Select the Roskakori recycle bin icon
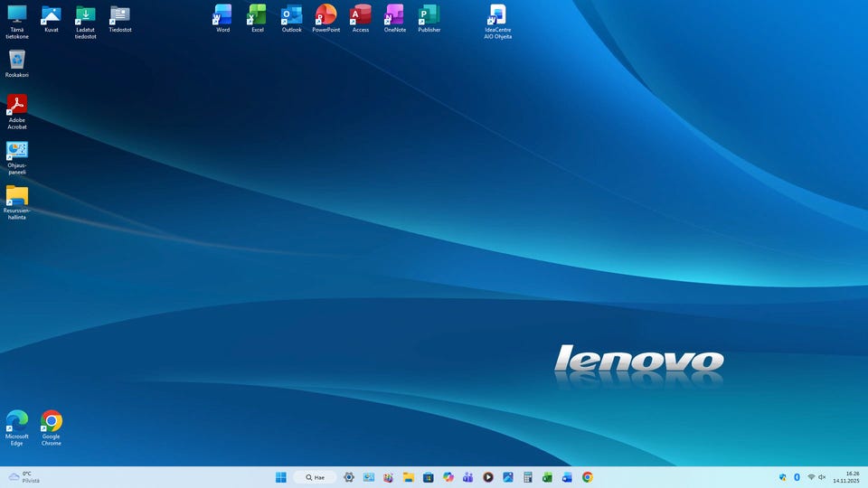This screenshot has width=868, height=488. pyautogui.click(x=17, y=64)
